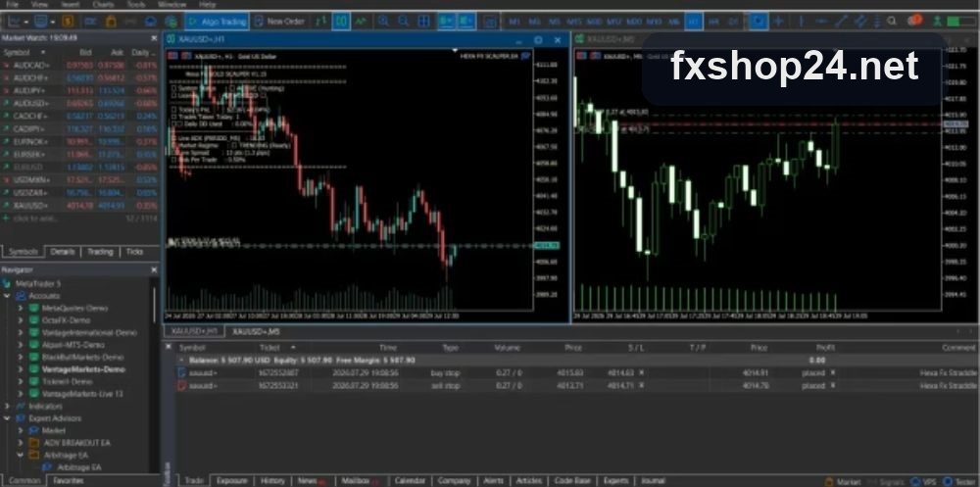
Task: Select Arbitrage EA expert in Navigator
Action: pos(78,467)
